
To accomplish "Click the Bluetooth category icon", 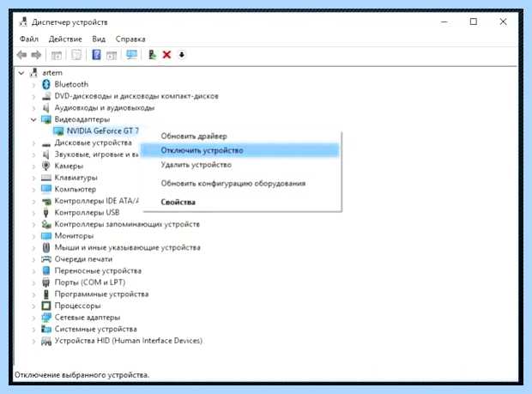I will click(x=46, y=84).
